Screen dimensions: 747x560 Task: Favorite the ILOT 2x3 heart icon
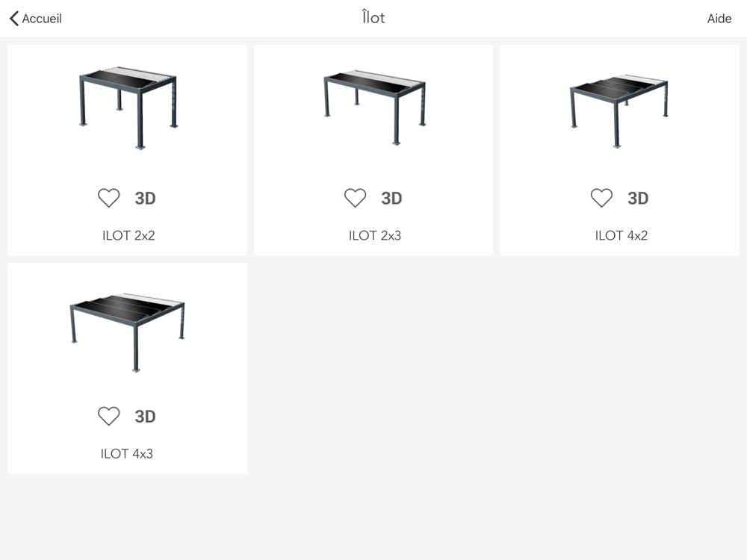[355, 198]
